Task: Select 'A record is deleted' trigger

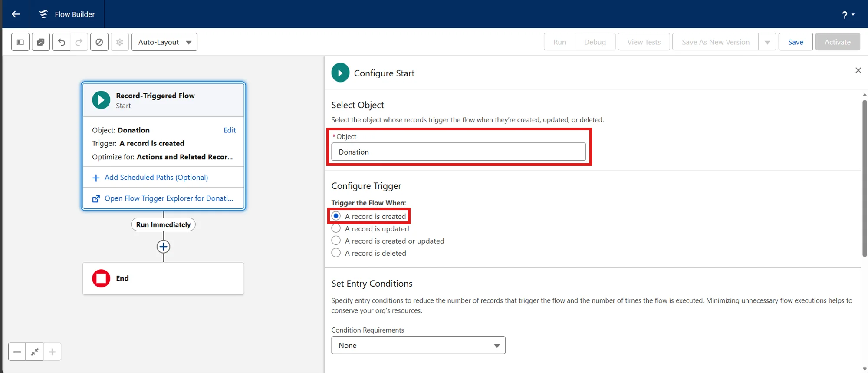Action: 336,253
